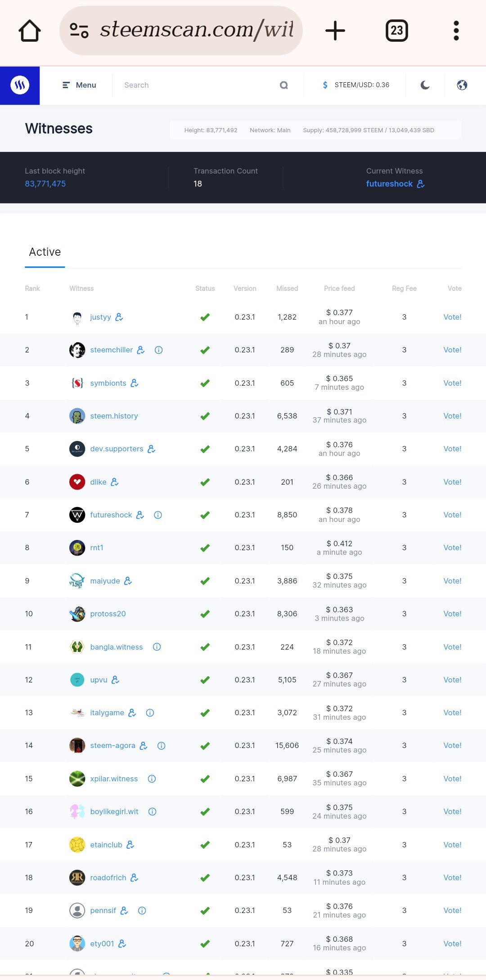This screenshot has height=980, width=486.
Task: Click the search magnifier icon
Action: [x=283, y=85]
